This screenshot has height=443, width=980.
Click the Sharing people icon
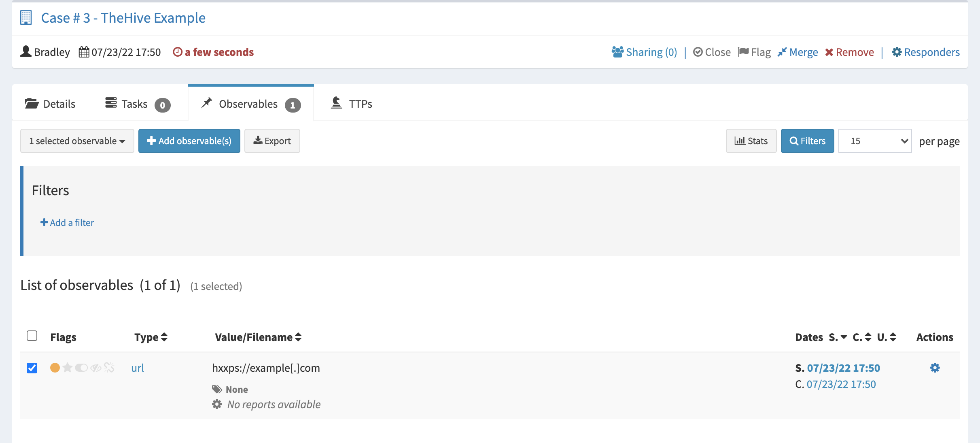(x=617, y=52)
